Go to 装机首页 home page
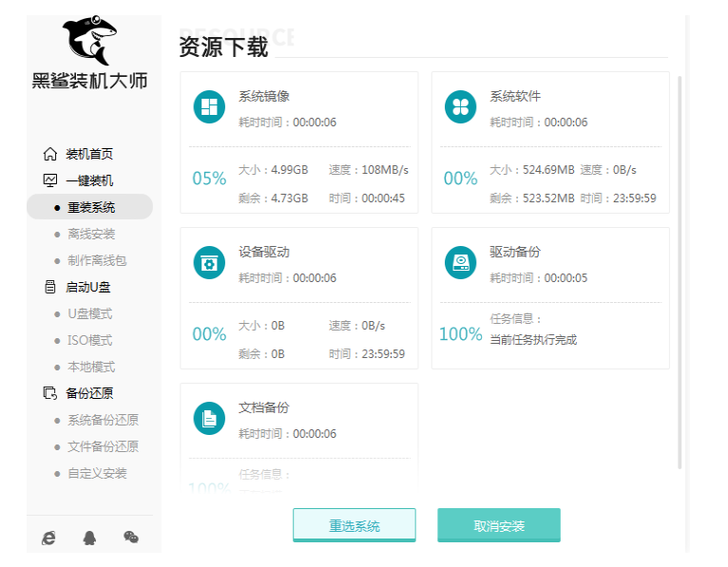 tap(89, 154)
